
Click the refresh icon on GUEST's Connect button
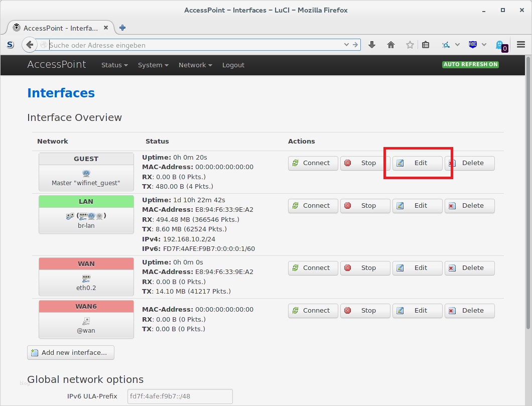tap(296, 163)
